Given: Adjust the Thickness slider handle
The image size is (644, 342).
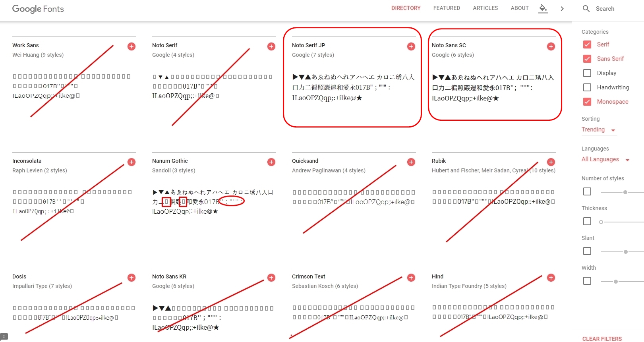Looking at the screenshot, I should [x=601, y=222].
